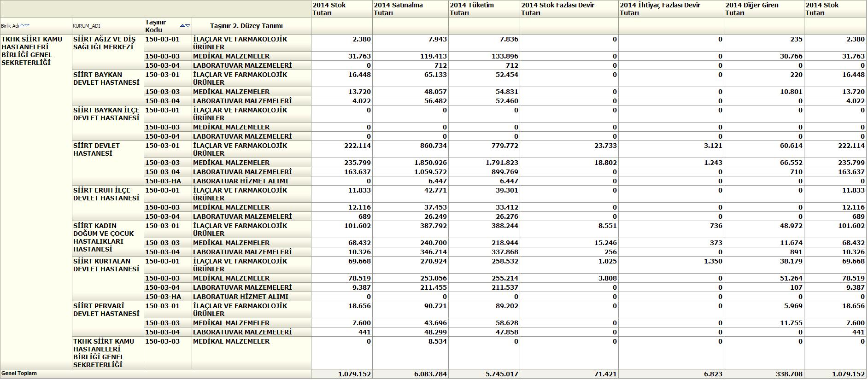Select the tüketim value 54.831
This screenshot has height=380, width=868.
coord(507,92)
